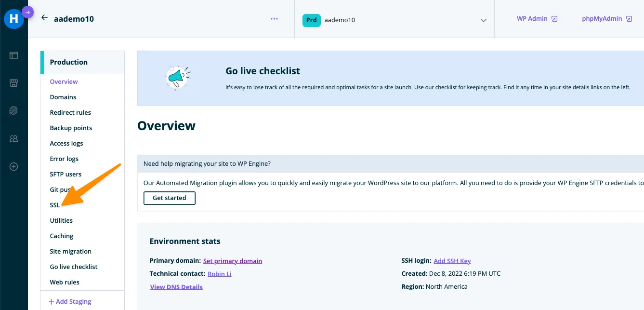Go back using the left arrow beside aademo10
Screen dimensions: 644x310
point(44,17)
